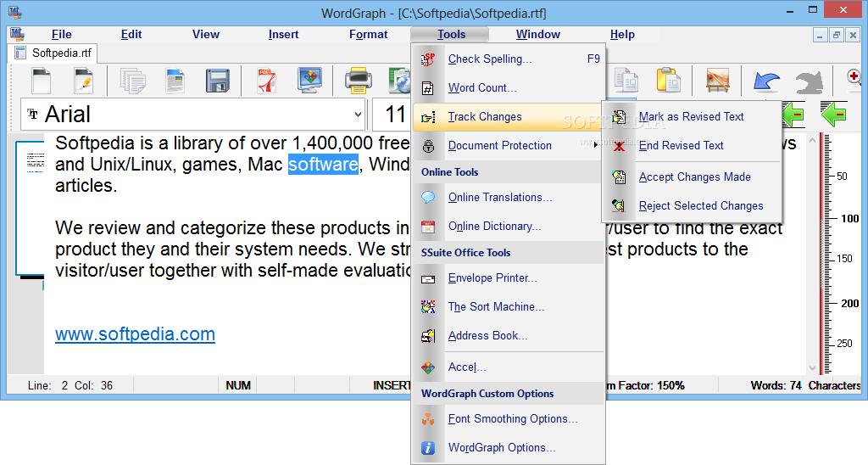The width and height of the screenshot is (868, 465).
Task: Click the grey Redo arrow icon
Action: (x=809, y=81)
